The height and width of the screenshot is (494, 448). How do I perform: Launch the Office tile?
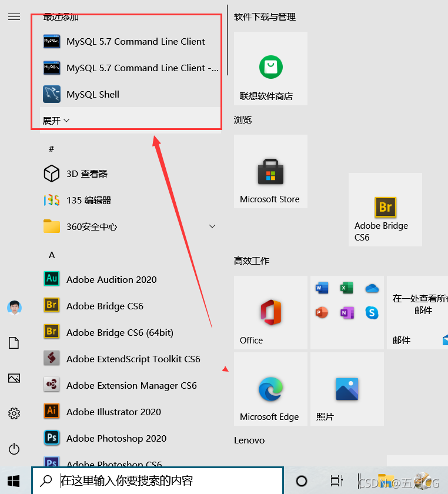tap(270, 312)
